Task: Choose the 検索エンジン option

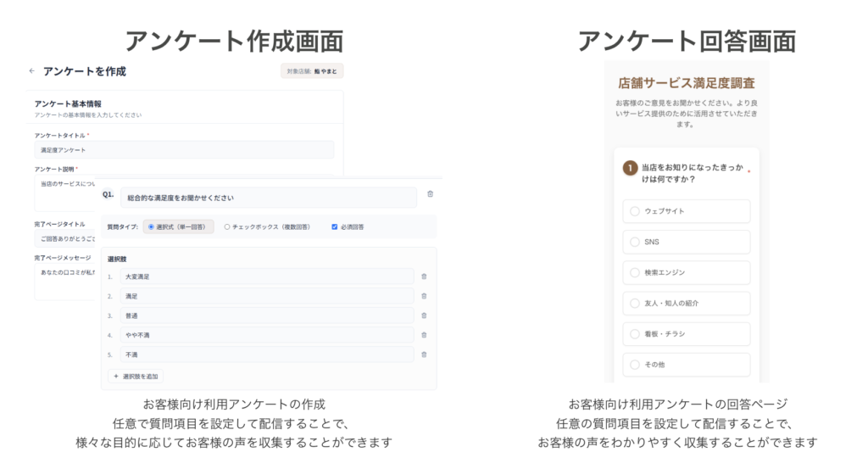Action: pyautogui.click(x=635, y=272)
